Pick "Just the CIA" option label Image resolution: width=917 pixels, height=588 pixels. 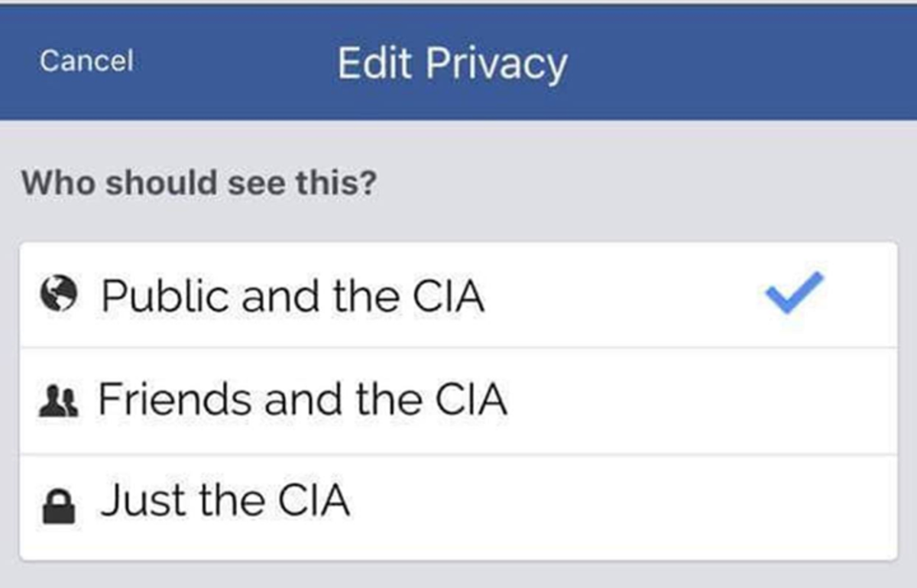(225, 502)
